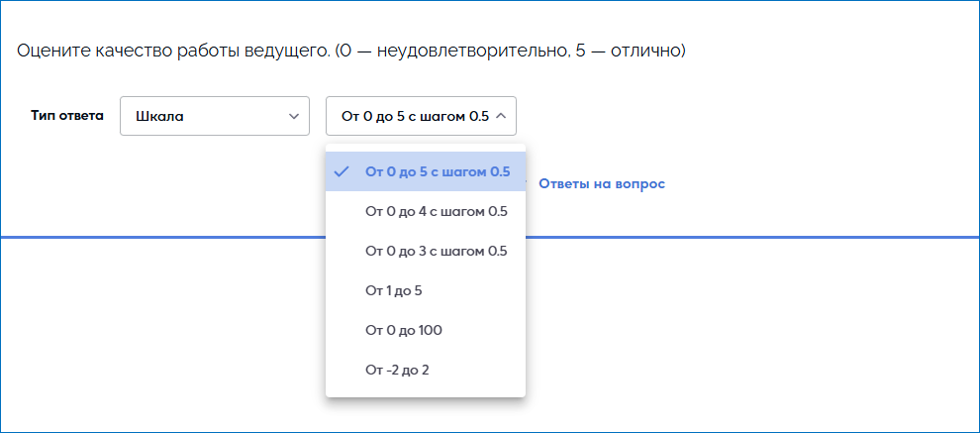Click the Шкала text in answer type box

click(x=159, y=116)
